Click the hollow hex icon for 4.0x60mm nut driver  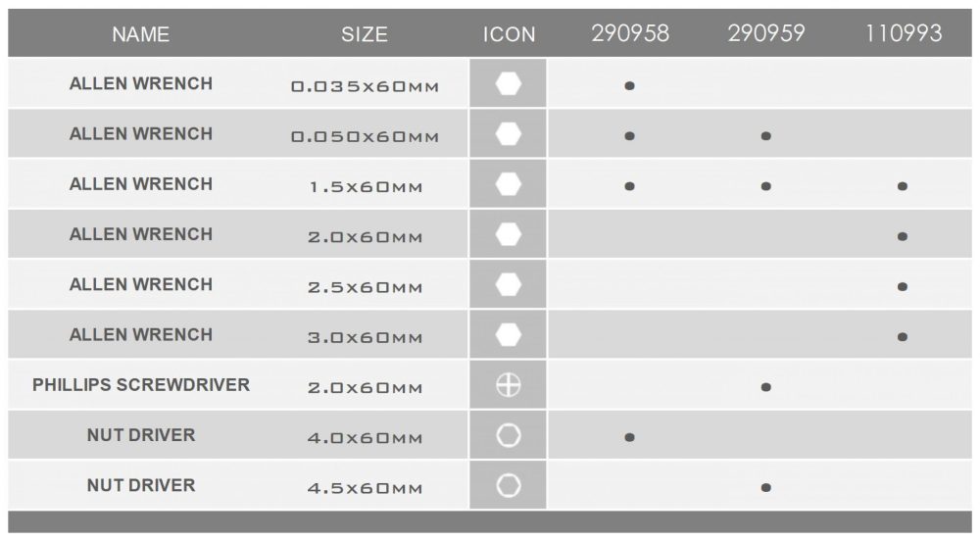click(508, 435)
